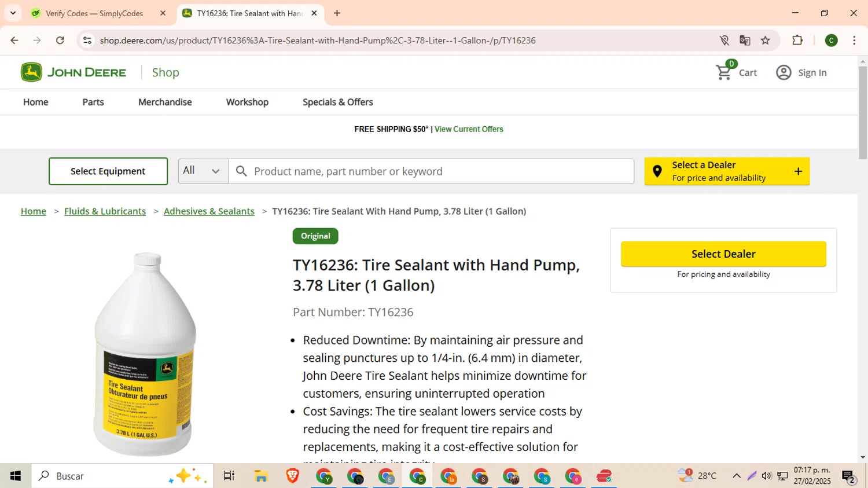
Task: Open the Chrome profile C avatar
Action: click(x=832, y=40)
